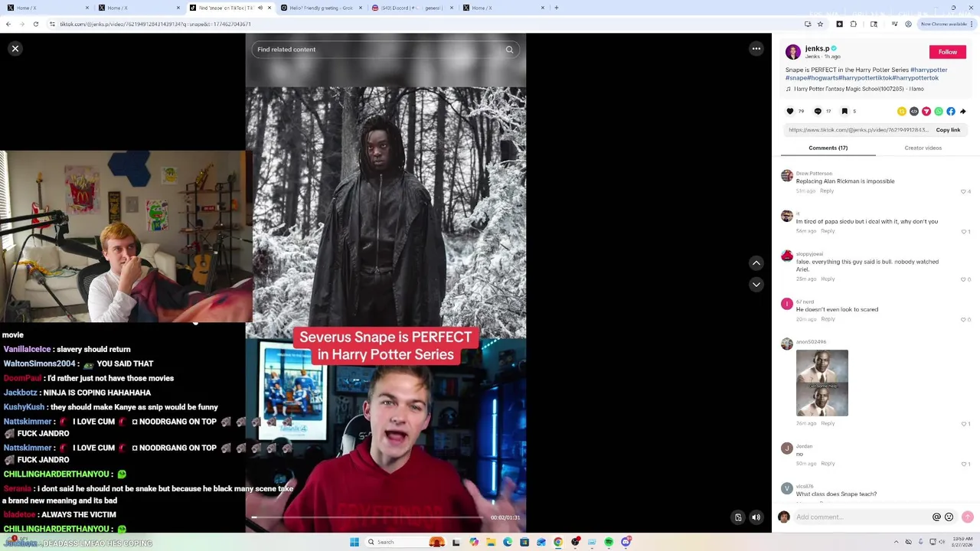Open the Windows Start menu

(x=354, y=543)
